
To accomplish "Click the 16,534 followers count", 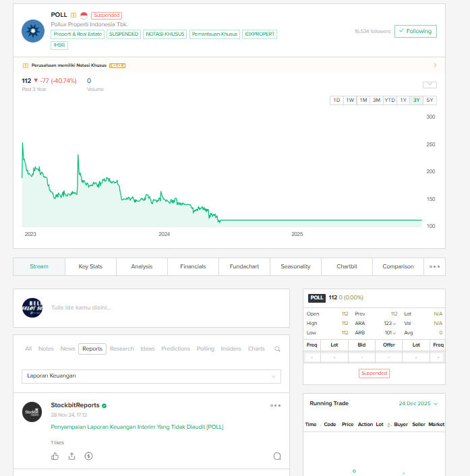I will [372, 31].
